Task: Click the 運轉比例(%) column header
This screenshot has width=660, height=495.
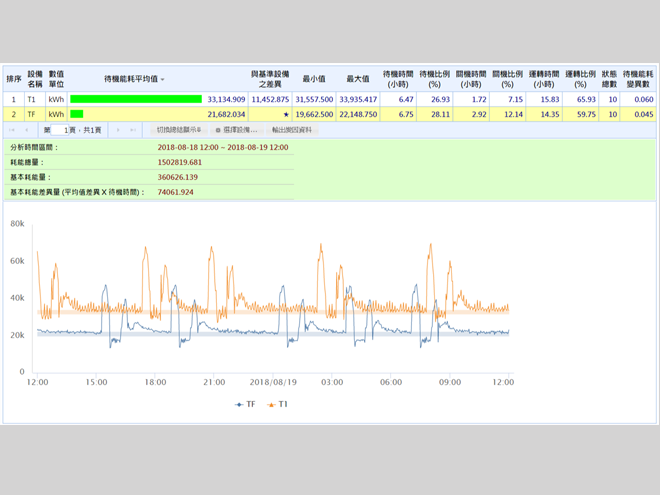Action: (580, 79)
